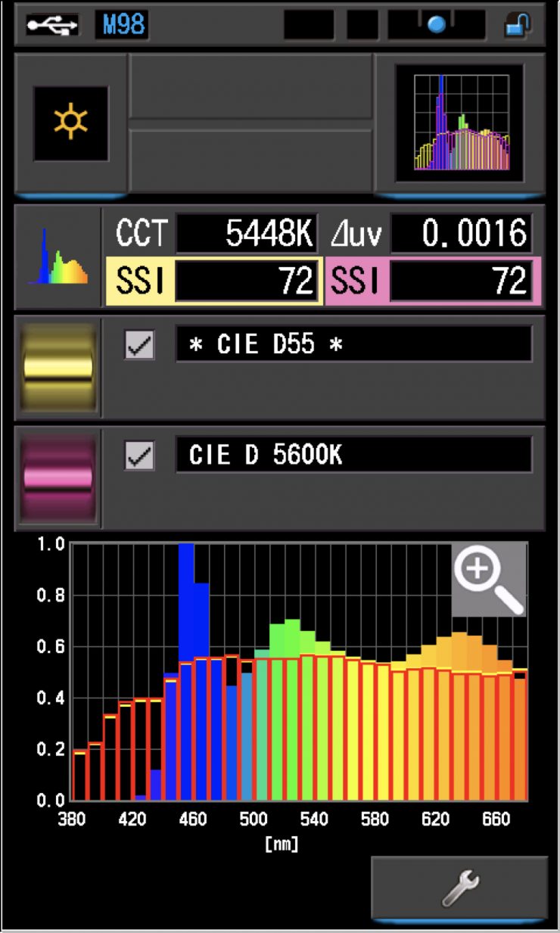Tap the rainbow spectrum display mode icon
Screen dimensions: 560x933
pyautogui.click(x=58, y=257)
